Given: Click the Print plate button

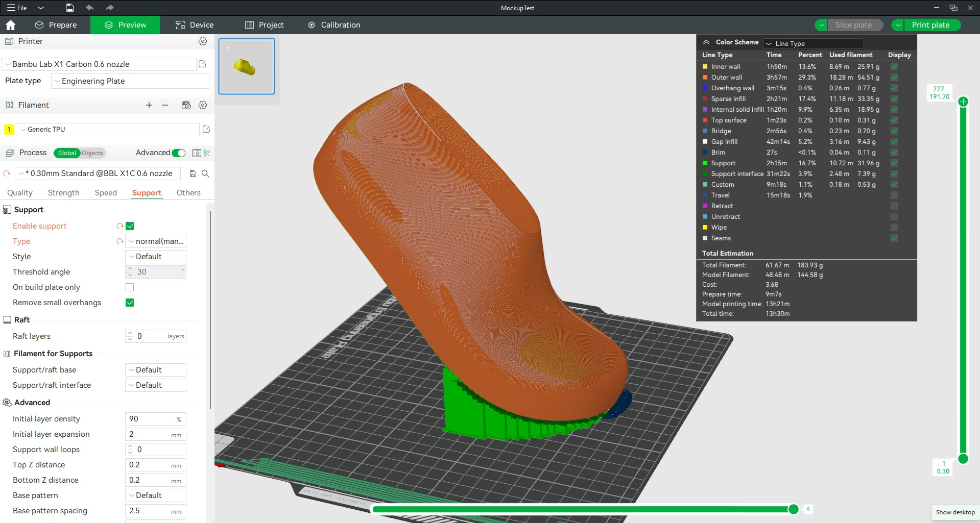Looking at the screenshot, I should point(931,24).
